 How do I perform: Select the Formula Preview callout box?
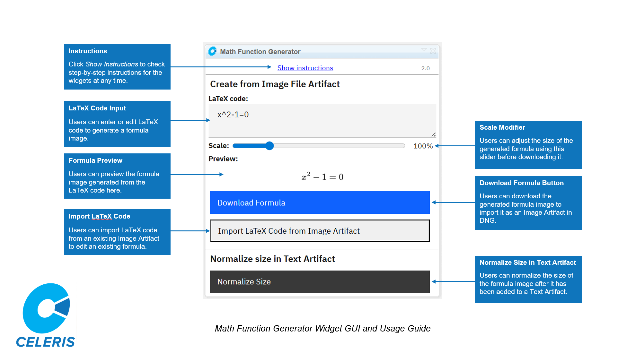117,176
